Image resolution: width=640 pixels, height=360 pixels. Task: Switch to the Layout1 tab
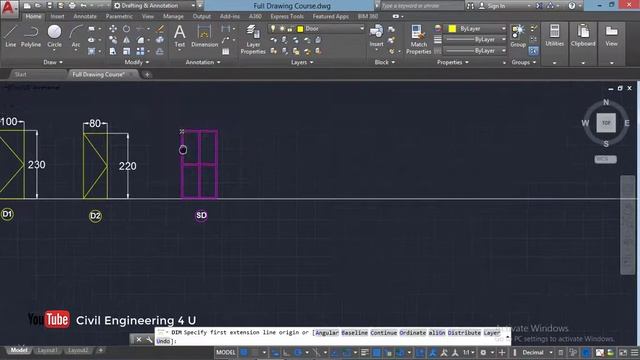(x=47, y=350)
